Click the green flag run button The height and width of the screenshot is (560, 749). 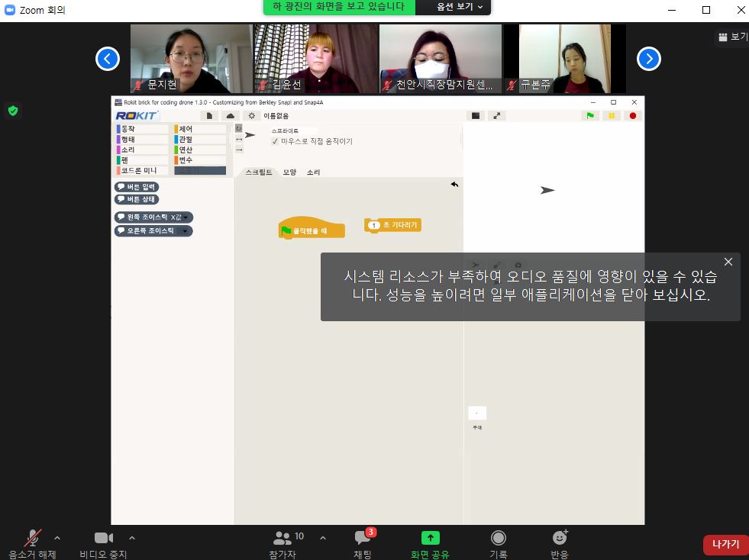pos(589,116)
